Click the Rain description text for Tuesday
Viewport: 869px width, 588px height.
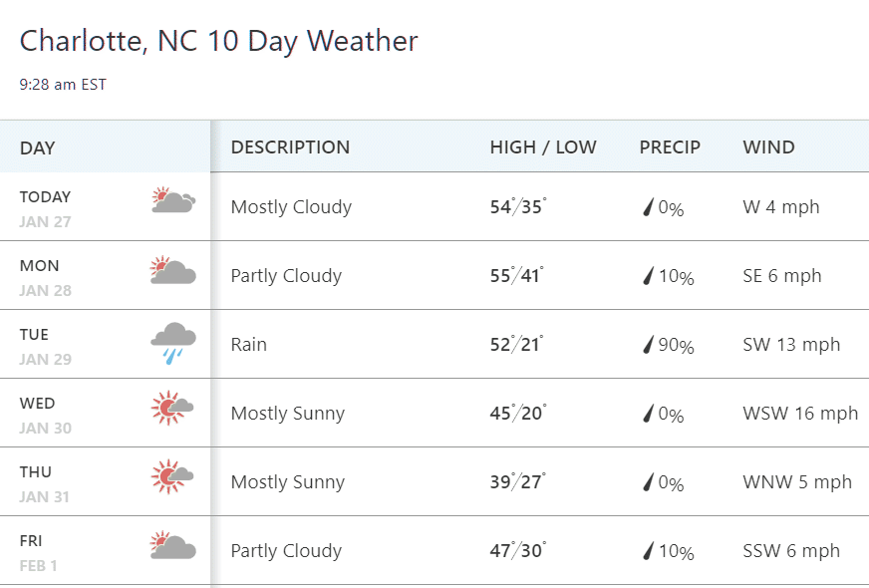(249, 344)
